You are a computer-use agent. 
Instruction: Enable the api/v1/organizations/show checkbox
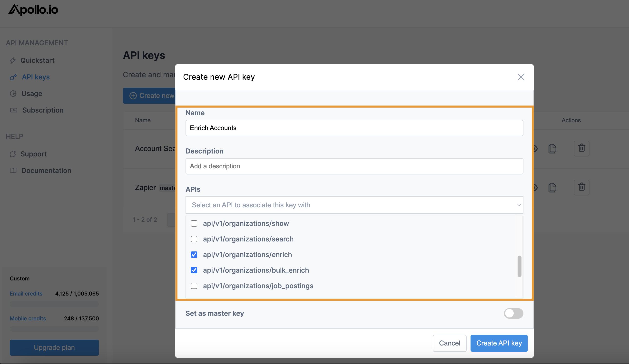pos(194,223)
